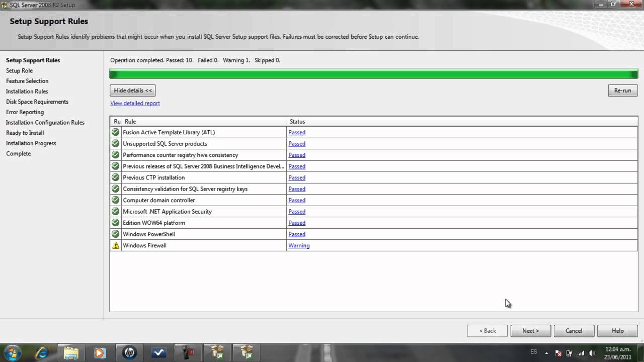
Task: Select the Setup Support Rules step in sidebar
Action: pos(33,60)
